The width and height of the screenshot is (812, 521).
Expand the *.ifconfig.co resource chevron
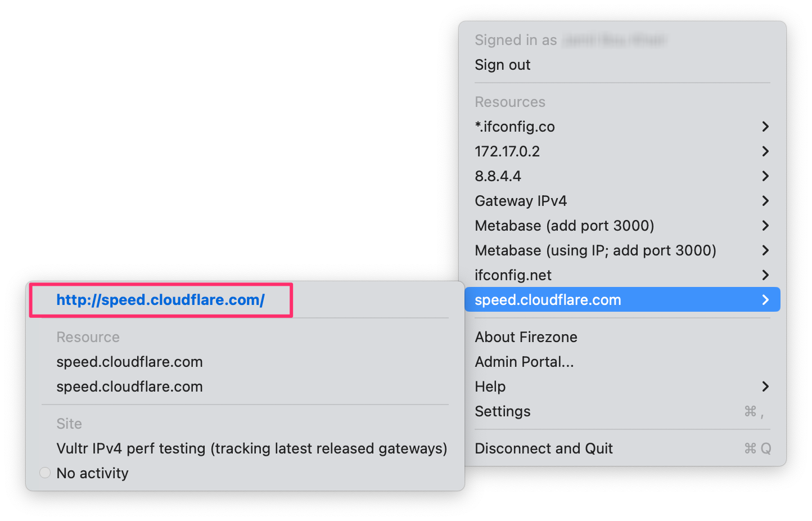click(x=765, y=127)
